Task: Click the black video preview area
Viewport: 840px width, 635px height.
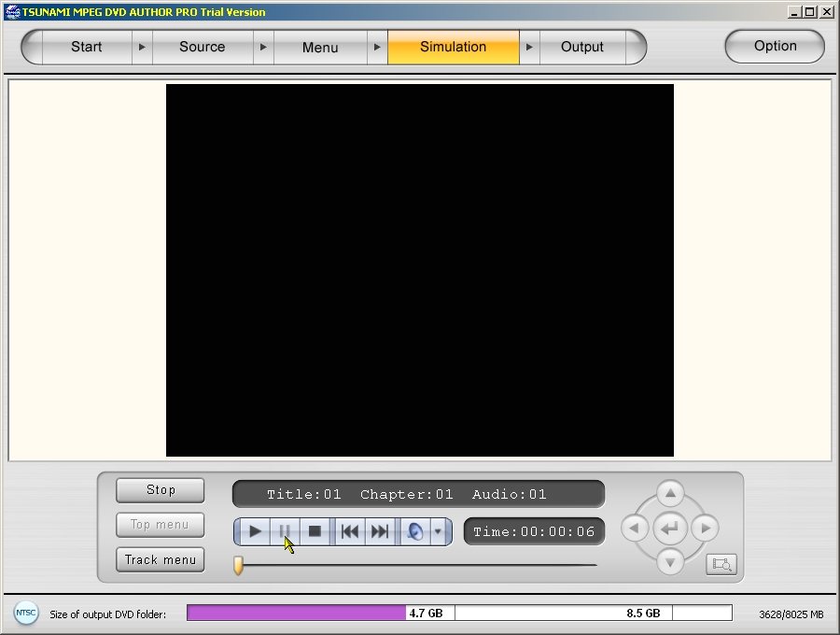Action: 419,270
